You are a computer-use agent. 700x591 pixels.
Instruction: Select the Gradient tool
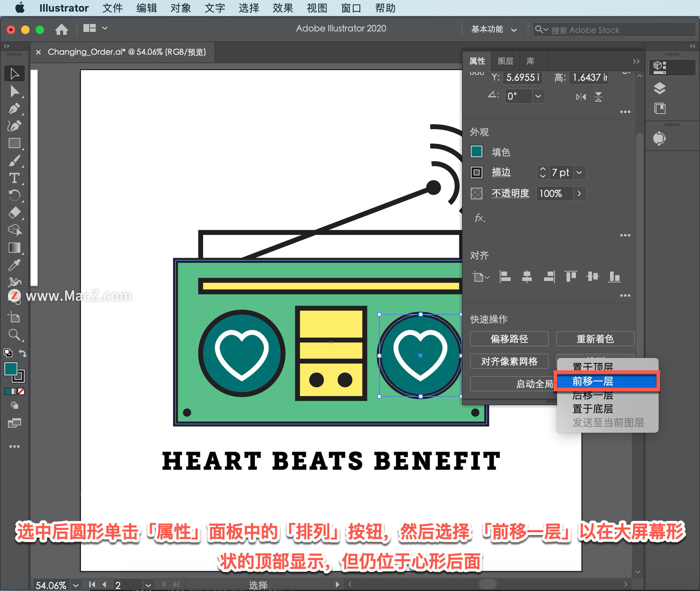click(15, 248)
